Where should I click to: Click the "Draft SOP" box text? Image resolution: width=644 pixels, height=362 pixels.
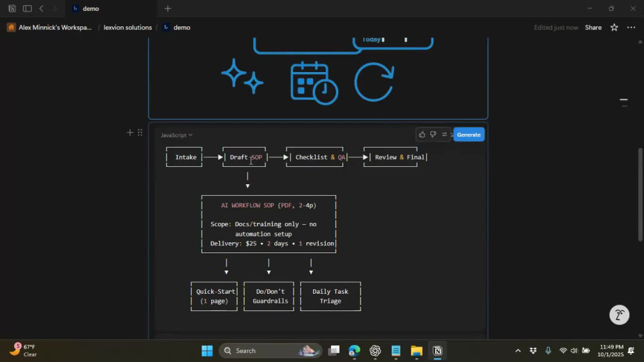[x=245, y=157]
